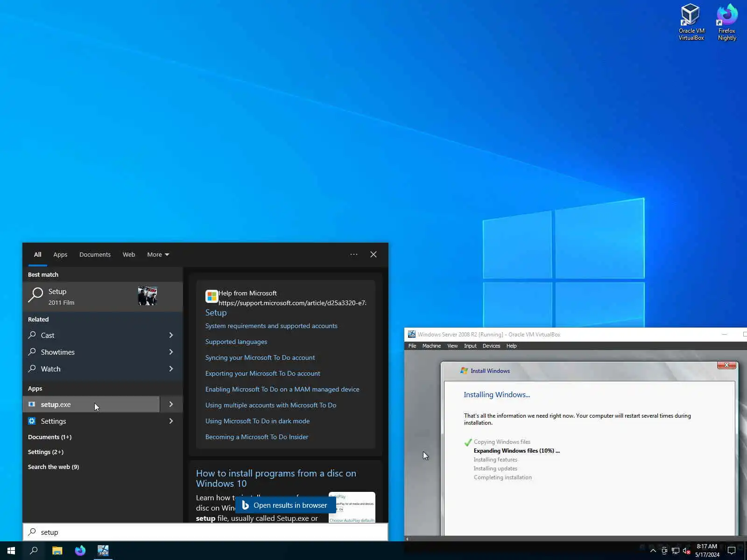The image size is (747, 560).
Task: Click the search box containing setup
Action: click(x=205, y=532)
